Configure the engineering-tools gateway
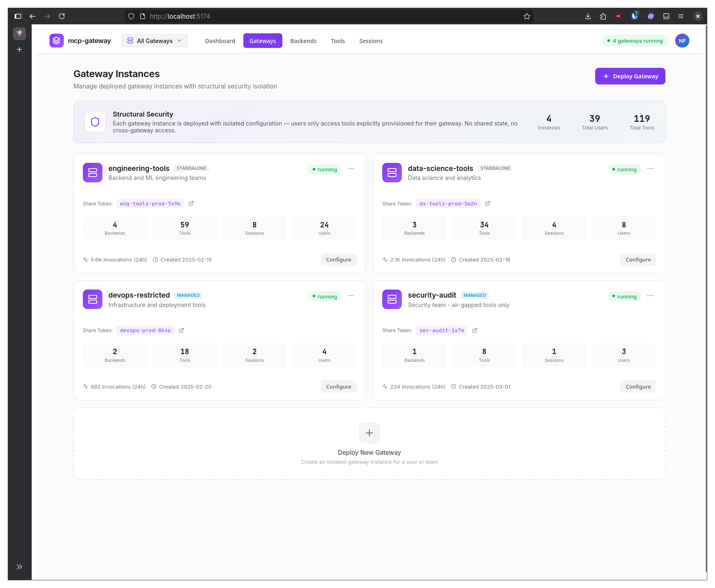Viewport: 715px width, 588px height. coord(338,259)
